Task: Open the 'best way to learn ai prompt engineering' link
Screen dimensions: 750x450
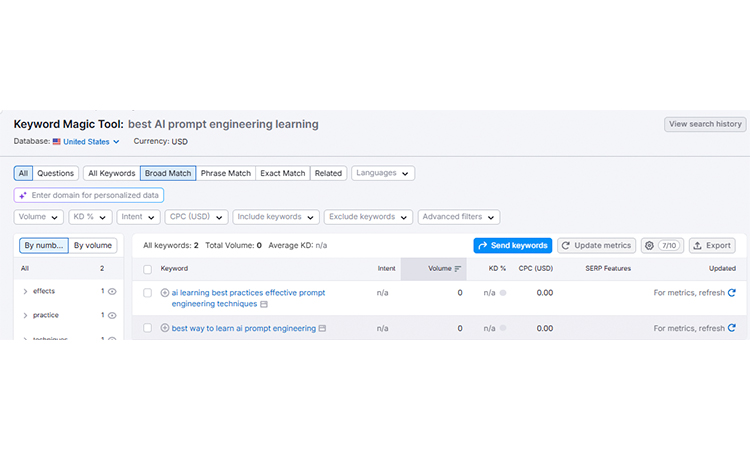Action: click(243, 329)
